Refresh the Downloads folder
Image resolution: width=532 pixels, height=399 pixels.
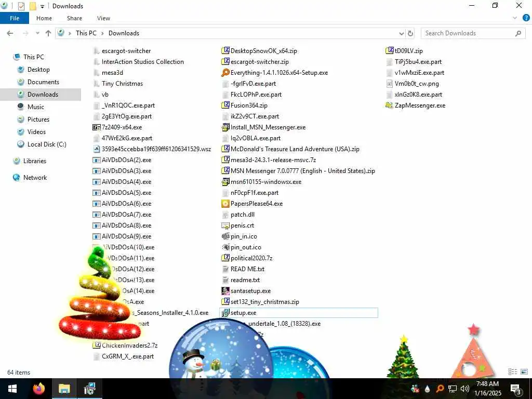[410, 33]
